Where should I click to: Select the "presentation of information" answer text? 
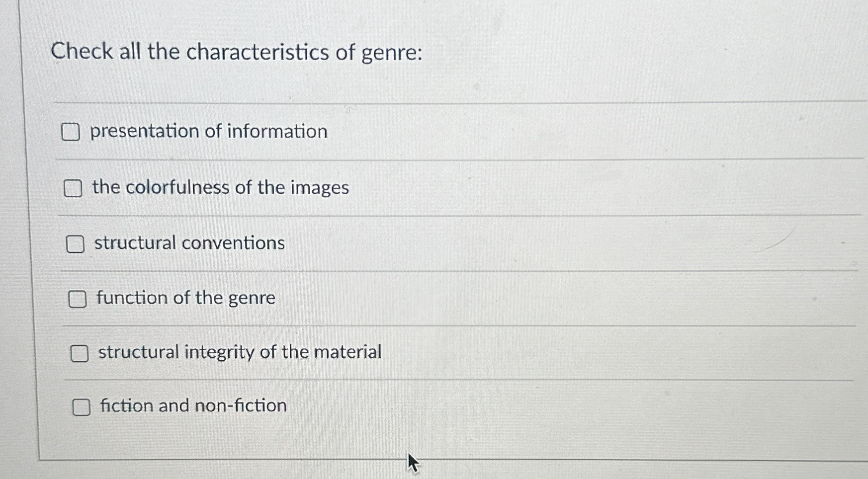pos(207,131)
